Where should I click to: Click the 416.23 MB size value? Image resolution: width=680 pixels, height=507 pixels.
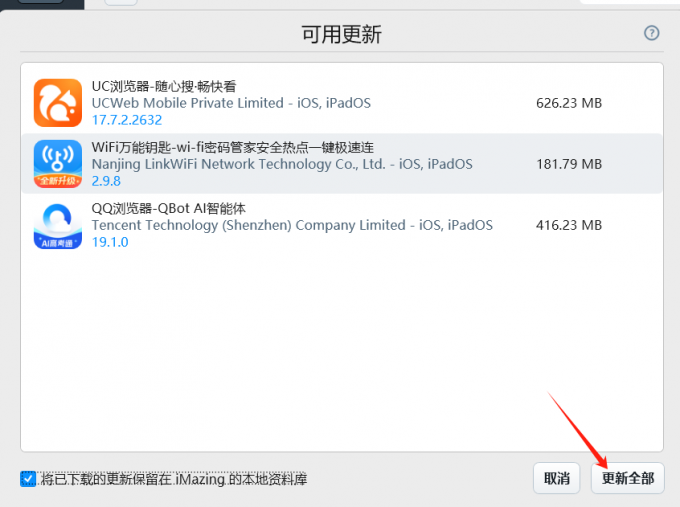point(569,226)
